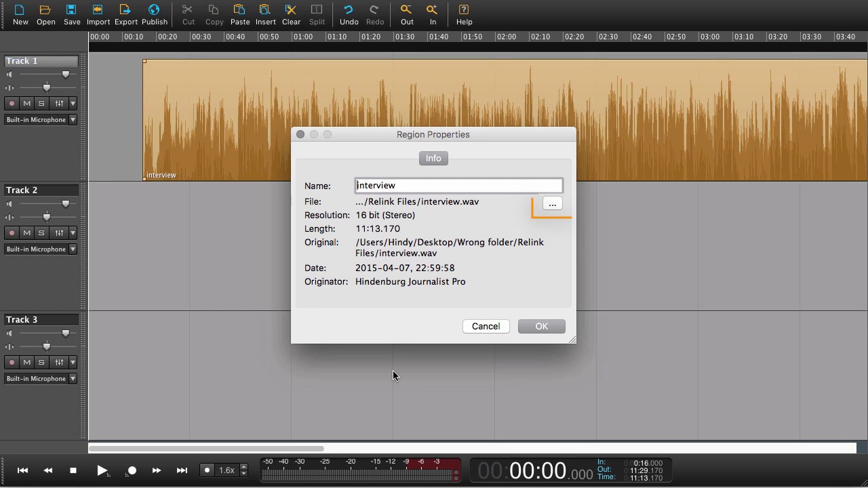
Task: Mute Track 1 with M button
Action: (x=26, y=104)
